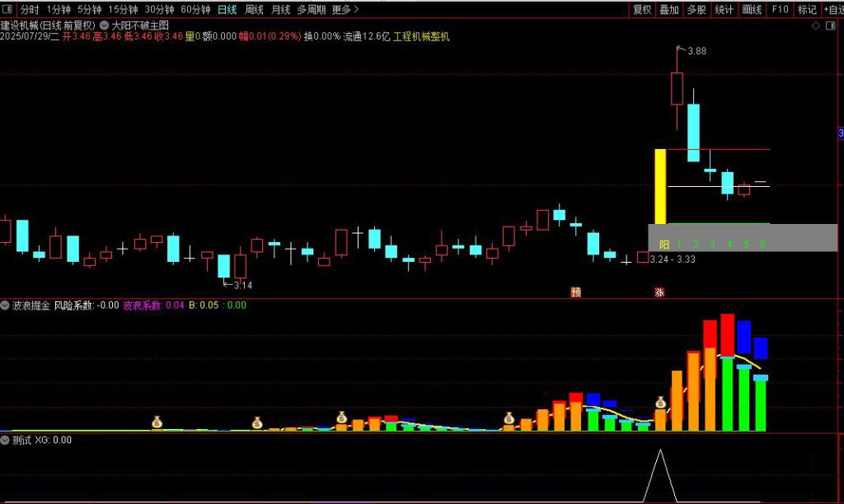Open the 测试 indicator dropdown arrow
Viewport: 844px width, 504px height.
5,441
